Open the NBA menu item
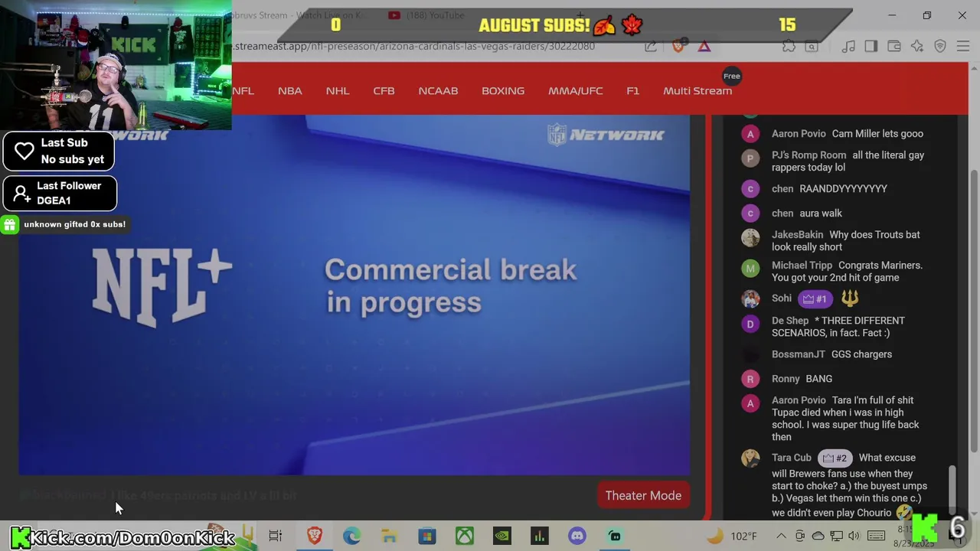The width and height of the screenshot is (980, 551). (x=290, y=90)
